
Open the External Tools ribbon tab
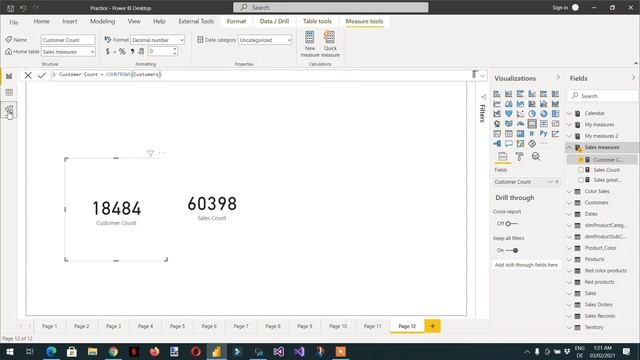(196, 21)
